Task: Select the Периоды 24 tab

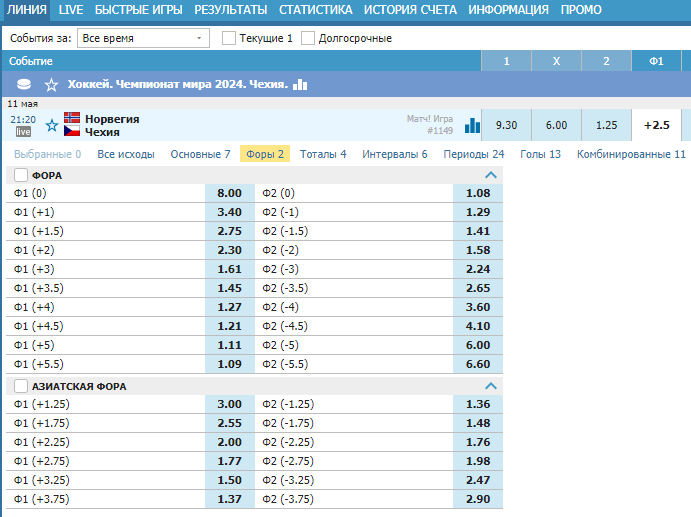Action: coord(474,154)
